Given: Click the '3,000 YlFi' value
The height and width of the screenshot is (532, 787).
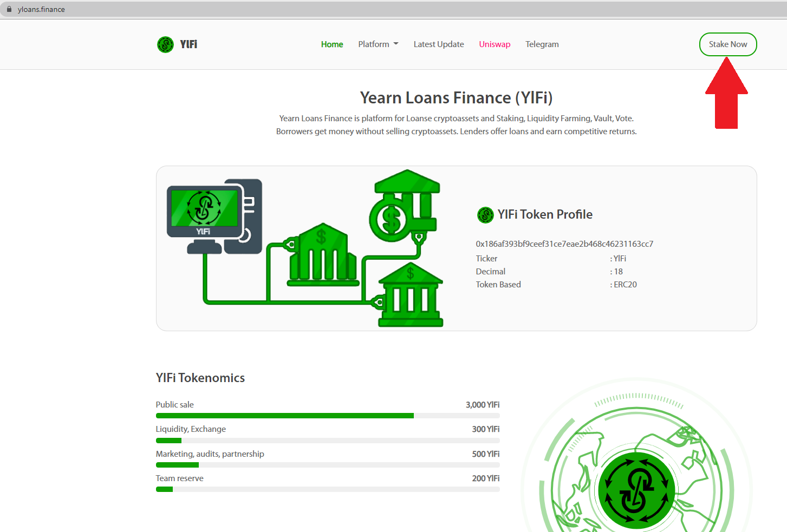Looking at the screenshot, I should [483, 405].
